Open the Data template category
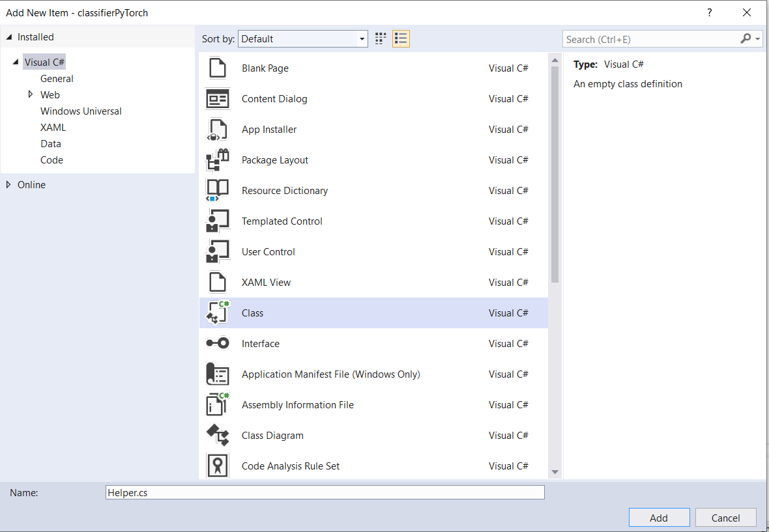 51,143
